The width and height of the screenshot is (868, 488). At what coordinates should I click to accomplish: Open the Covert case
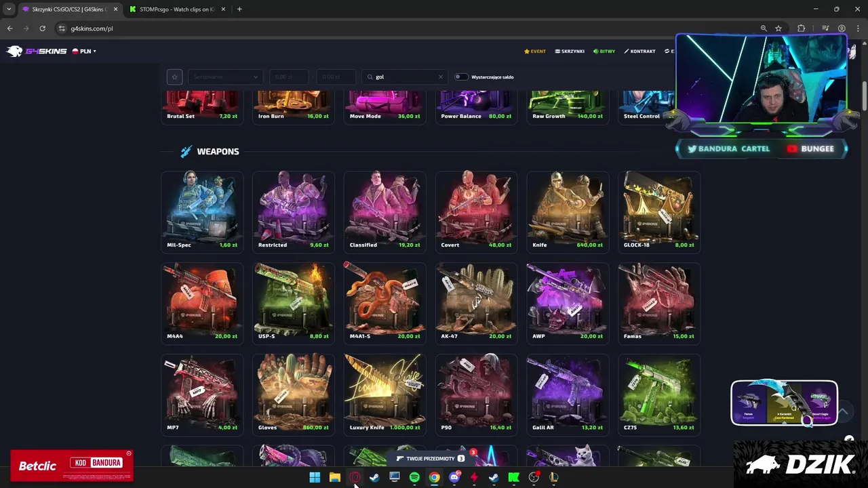[476, 211]
